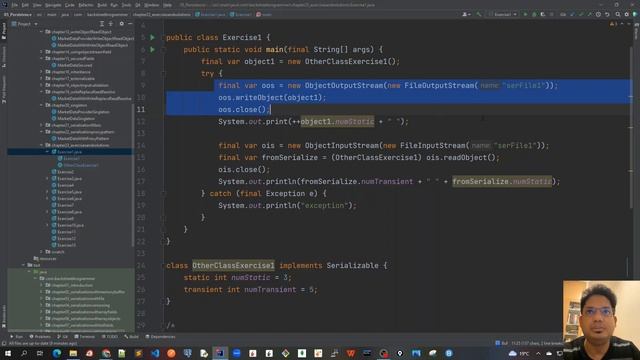Open the Git tool window tab

pos(62,337)
